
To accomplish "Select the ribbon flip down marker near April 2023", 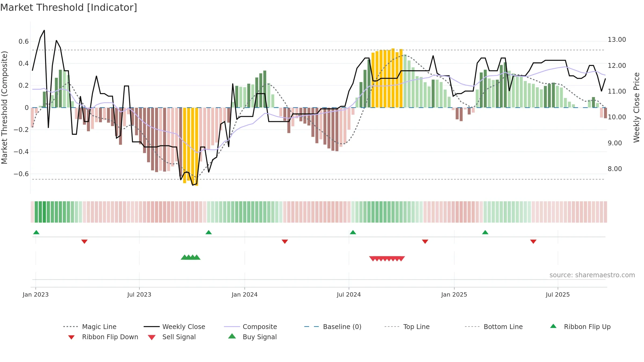I will coord(84,242).
